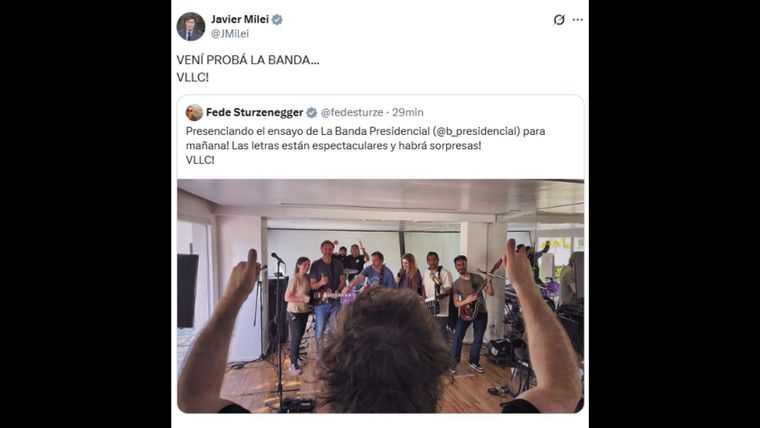Click Fede Sturzenegger's small avatar
Screen dimensions: 760x428
[194, 112]
